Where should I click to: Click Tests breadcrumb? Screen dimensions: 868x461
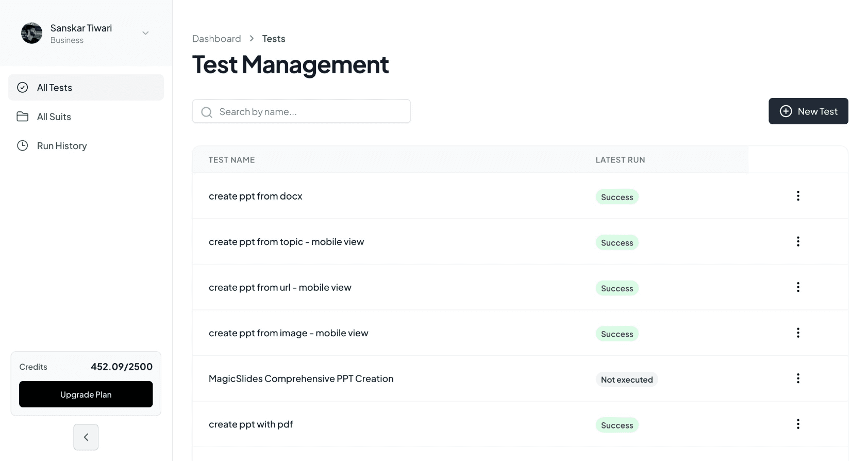pyautogui.click(x=274, y=39)
